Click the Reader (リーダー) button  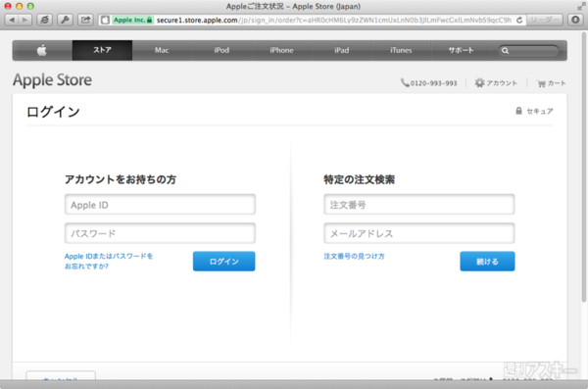[x=544, y=20]
